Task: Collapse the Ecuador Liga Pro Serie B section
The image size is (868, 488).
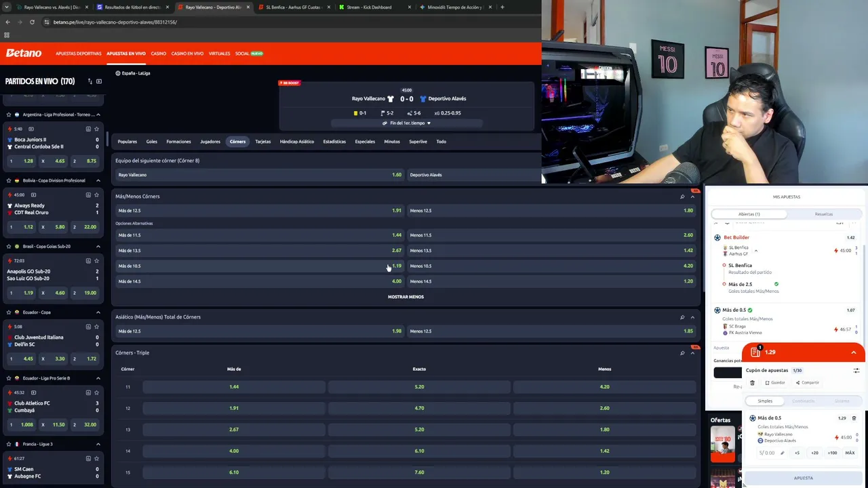Action: click(x=98, y=378)
